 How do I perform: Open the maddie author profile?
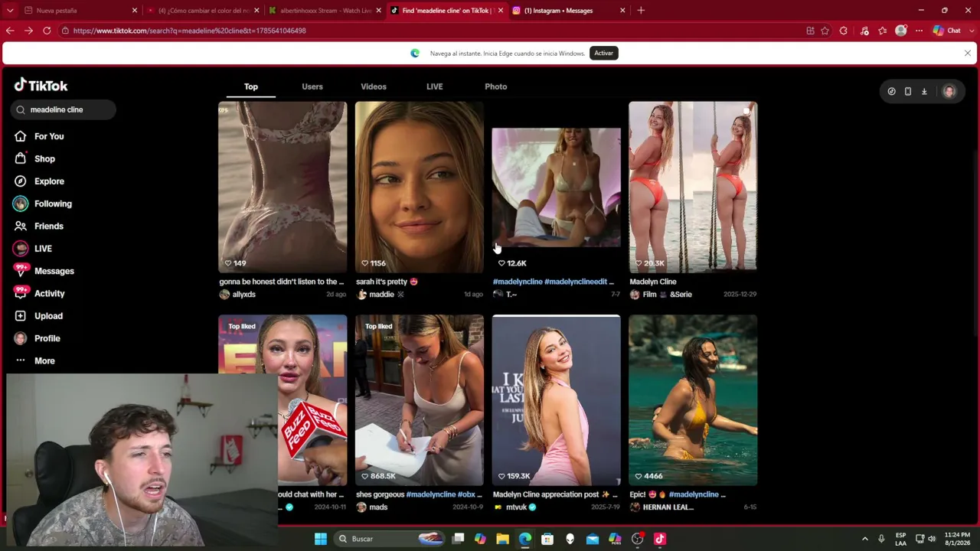(x=380, y=295)
